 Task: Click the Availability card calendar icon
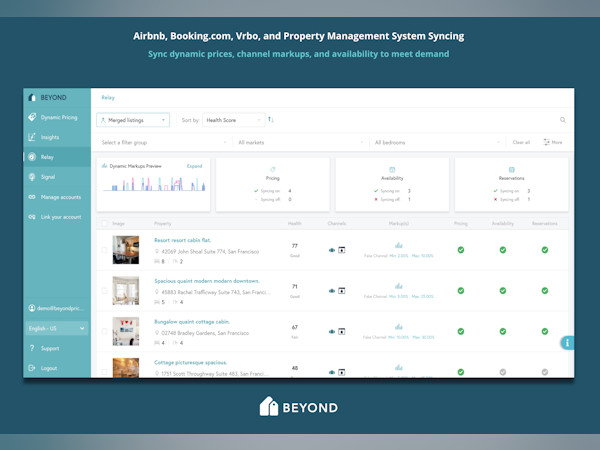point(392,170)
